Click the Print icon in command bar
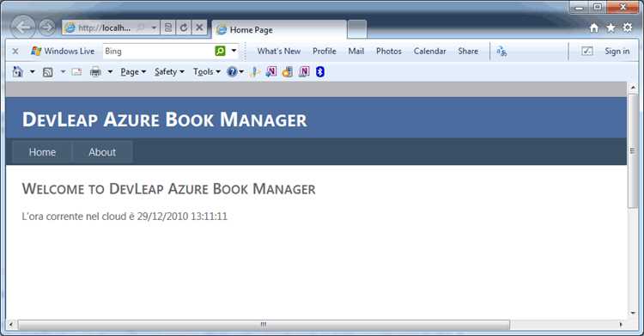 tap(95, 72)
